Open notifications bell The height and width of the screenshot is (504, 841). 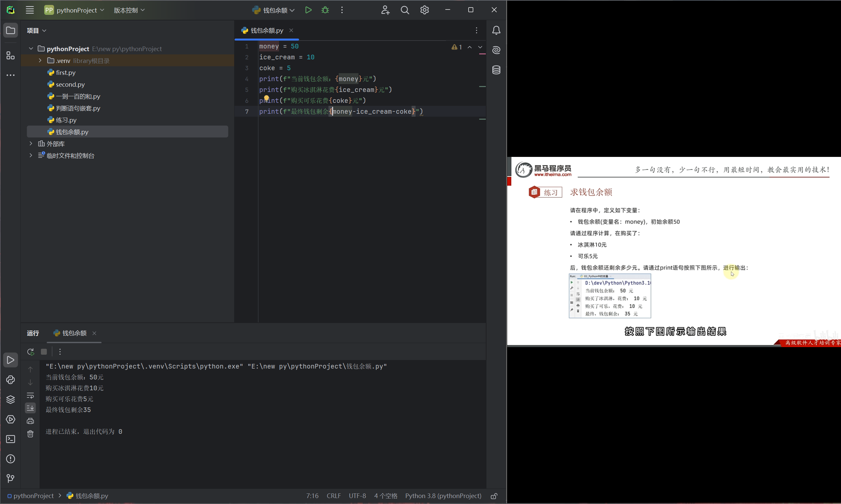pos(496,30)
